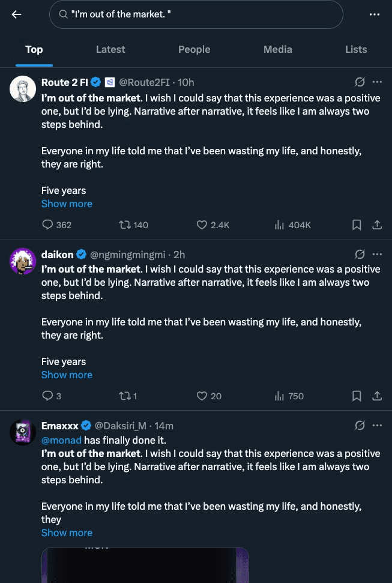Image resolution: width=392 pixels, height=583 pixels.
Task: Click the back arrow icon
Action: tap(17, 14)
